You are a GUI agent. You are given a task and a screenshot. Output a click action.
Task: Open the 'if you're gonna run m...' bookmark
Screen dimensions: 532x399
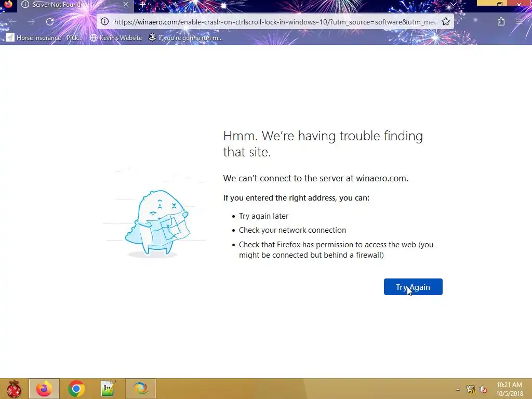[x=185, y=37]
